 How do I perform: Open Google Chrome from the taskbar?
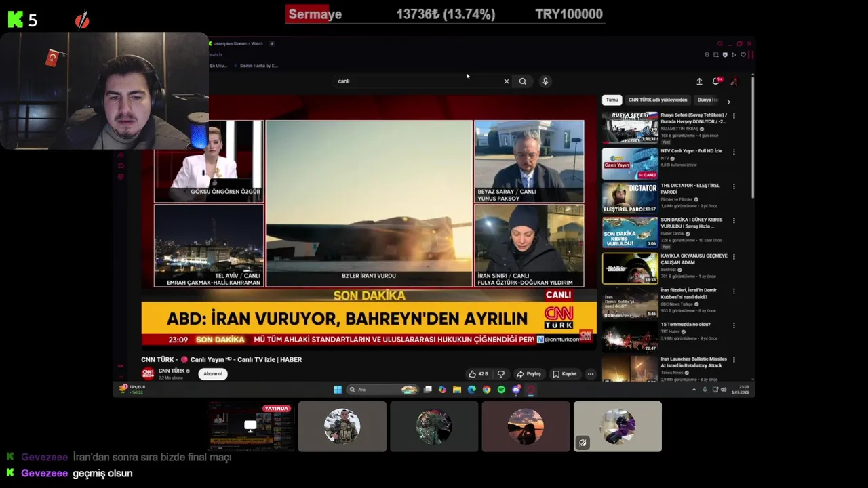pyautogui.click(x=487, y=390)
